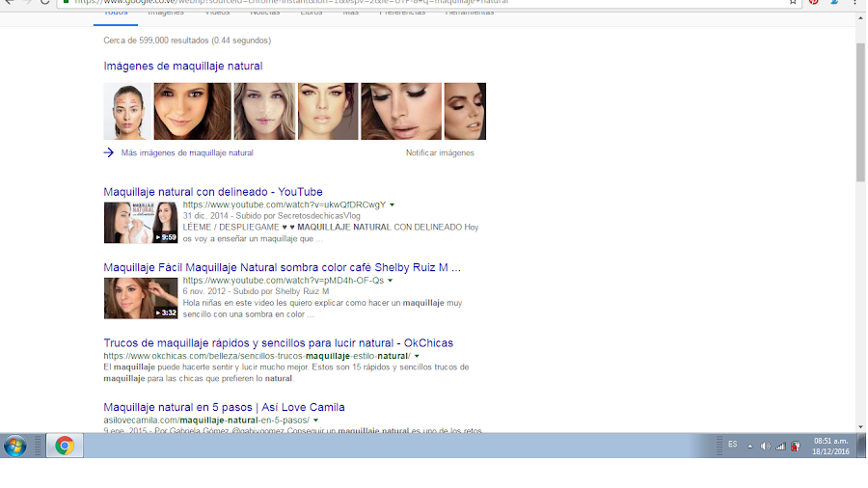Click the scrollbar down arrow

coord(860,427)
